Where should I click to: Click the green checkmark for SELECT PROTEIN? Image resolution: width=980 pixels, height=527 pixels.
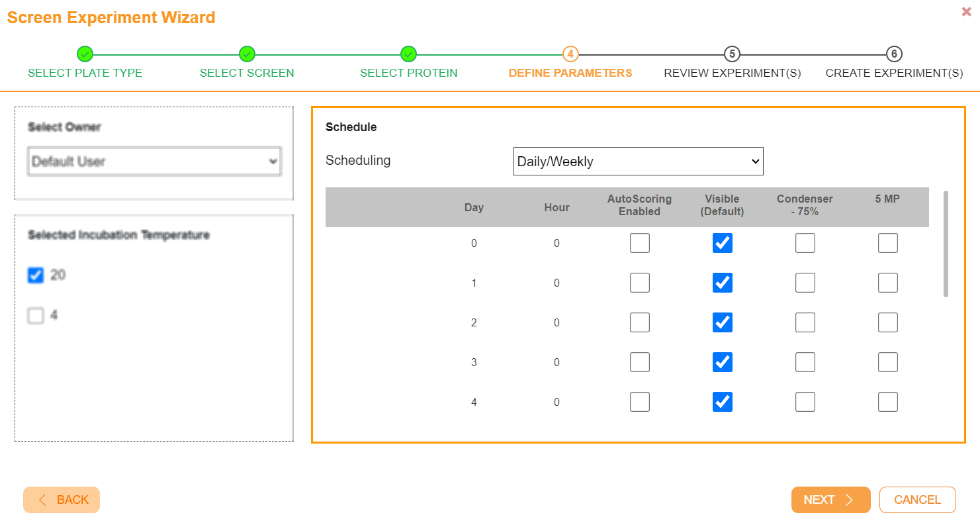[x=408, y=54]
